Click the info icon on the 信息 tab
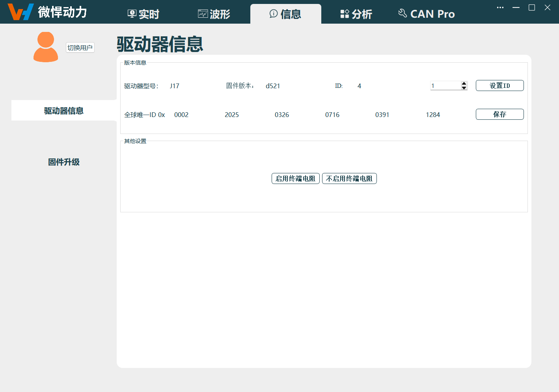 (273, 13)
